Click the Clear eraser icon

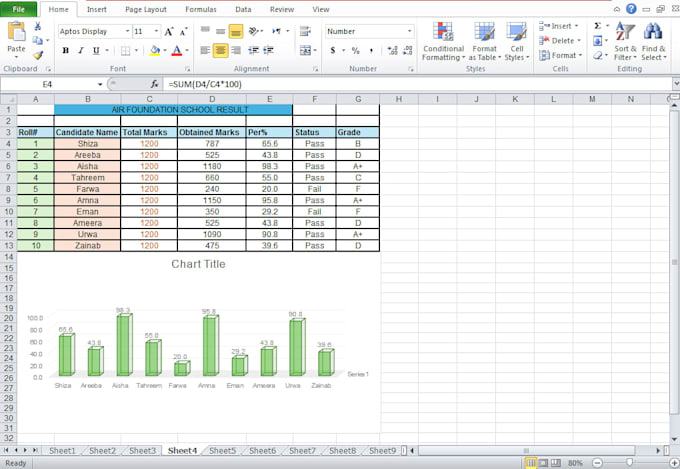click(x=598, y=56)
